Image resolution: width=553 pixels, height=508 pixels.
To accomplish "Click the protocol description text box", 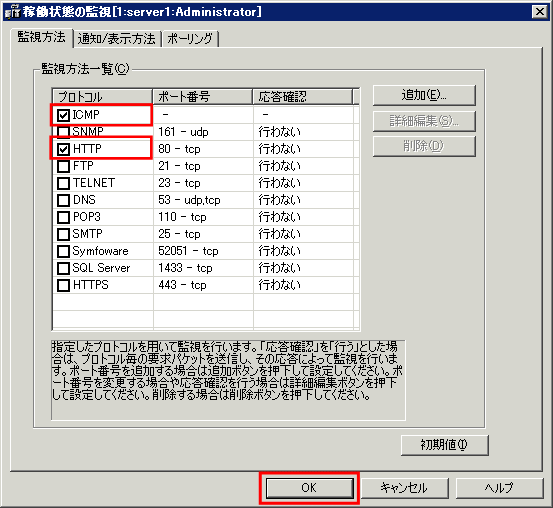I will click(x=228, y=380).
